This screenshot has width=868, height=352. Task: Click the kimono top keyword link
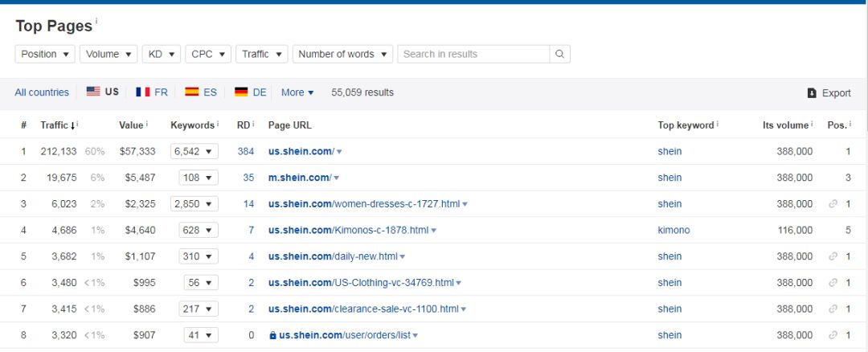click(x=674, y=230)
